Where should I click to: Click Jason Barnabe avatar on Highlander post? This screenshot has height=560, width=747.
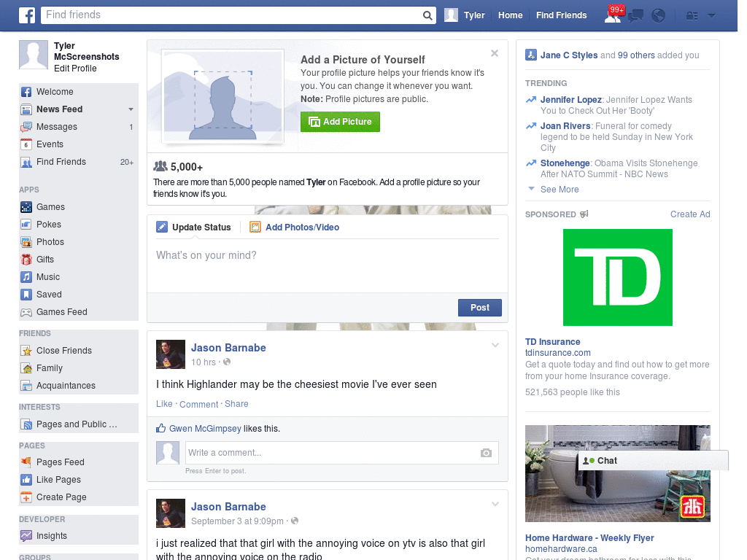pyautogui.click(x=171, y=354)
